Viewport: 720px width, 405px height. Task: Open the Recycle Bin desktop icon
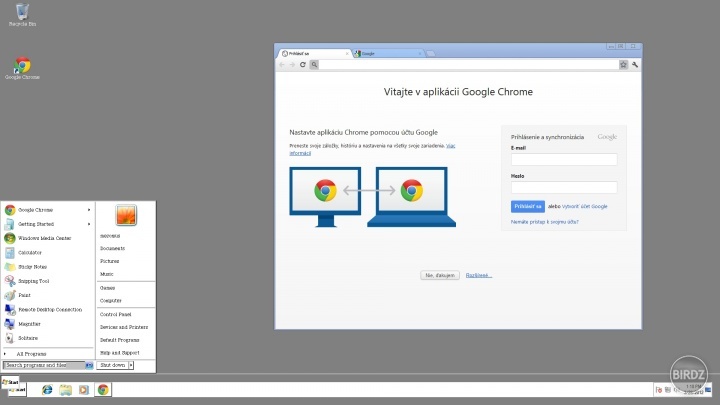(x=22, y=15)
